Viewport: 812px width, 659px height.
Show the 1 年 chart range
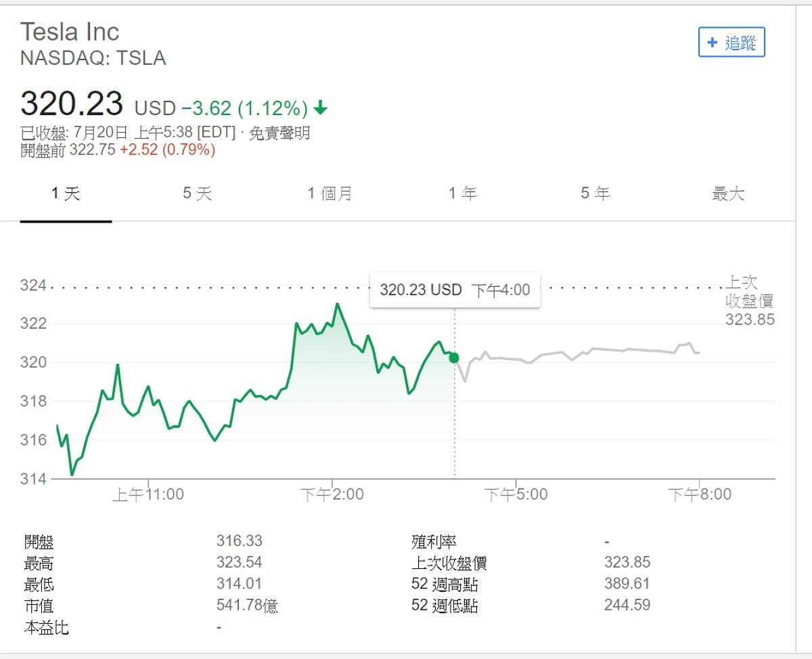coord(462,194)
